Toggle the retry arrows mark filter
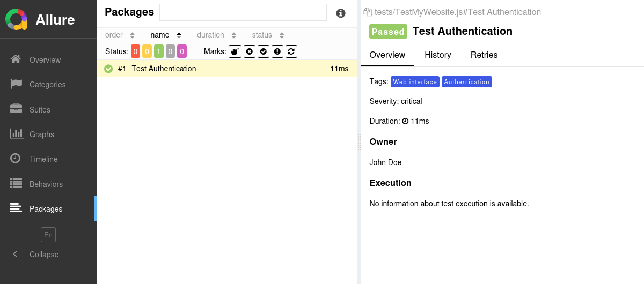This screenshot has height=284, width=644. (x=291, y=51)
